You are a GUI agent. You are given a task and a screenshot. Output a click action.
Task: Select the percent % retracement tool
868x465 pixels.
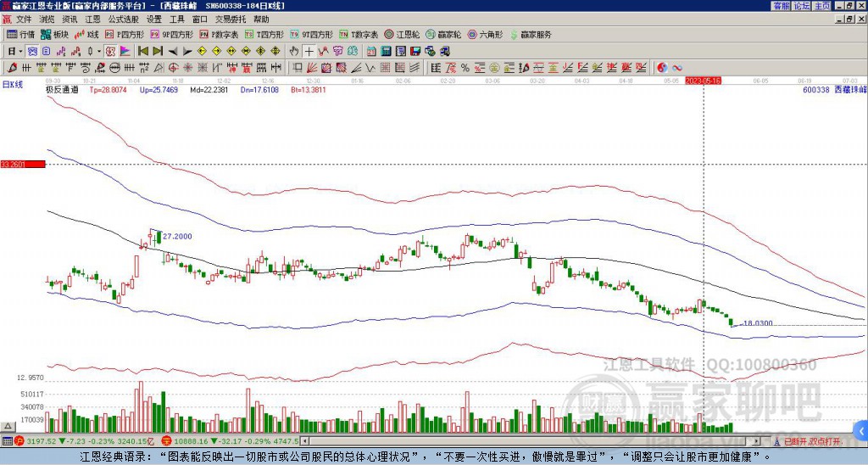(x=465, y=68)
